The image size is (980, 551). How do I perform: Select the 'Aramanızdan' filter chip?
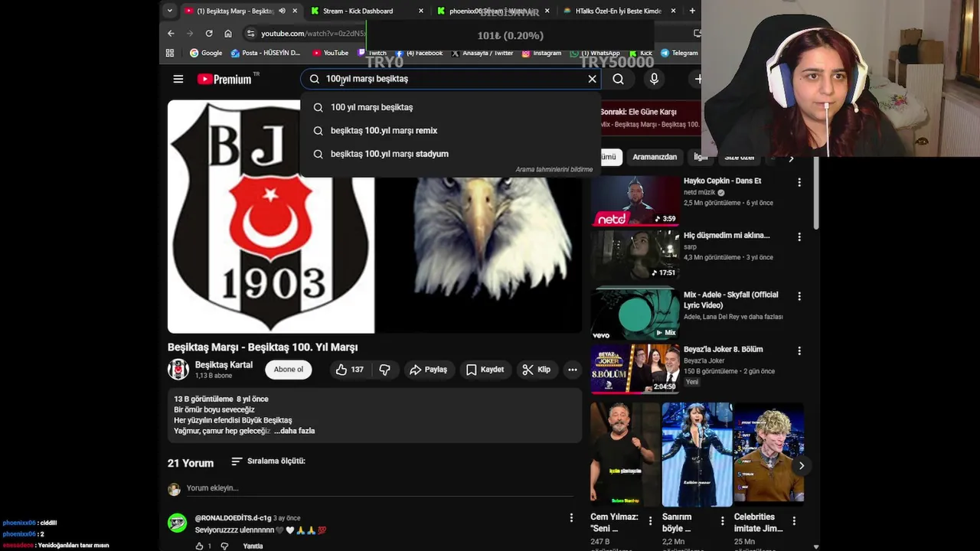[655, 157]
